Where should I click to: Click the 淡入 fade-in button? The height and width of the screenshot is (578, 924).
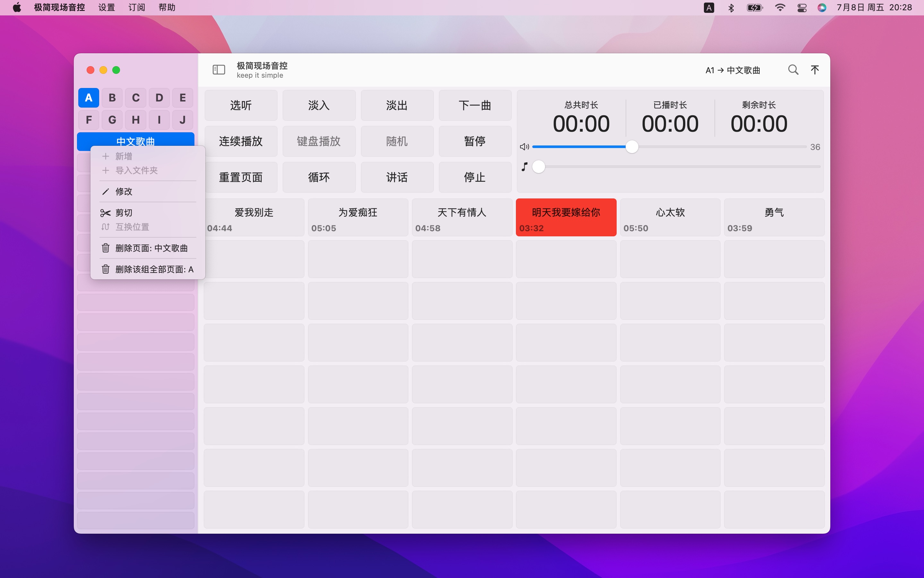[319, 105]
